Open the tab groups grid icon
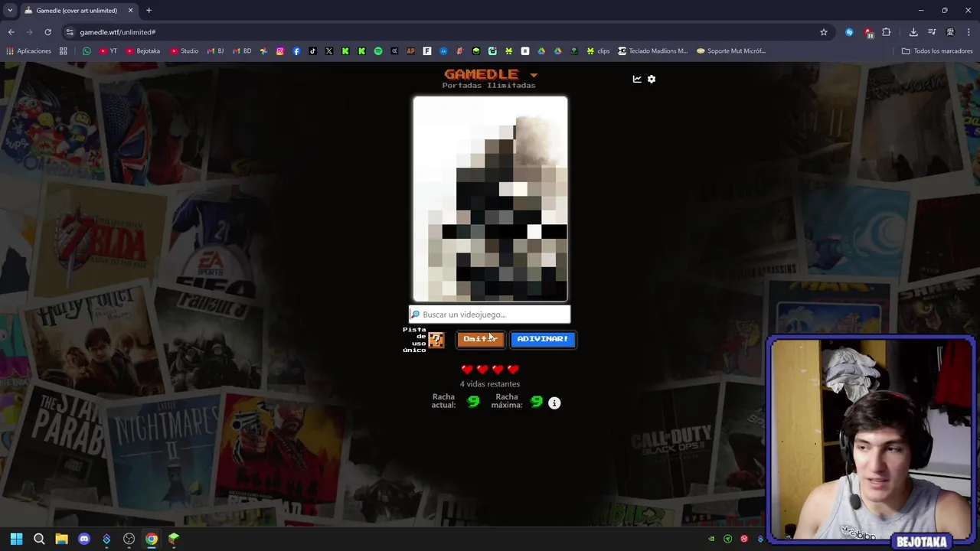 coord(64,51)
